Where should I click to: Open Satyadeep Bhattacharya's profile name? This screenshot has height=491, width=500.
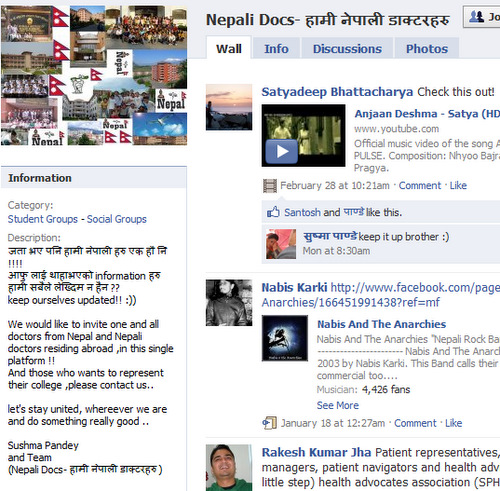click(337, 92)
